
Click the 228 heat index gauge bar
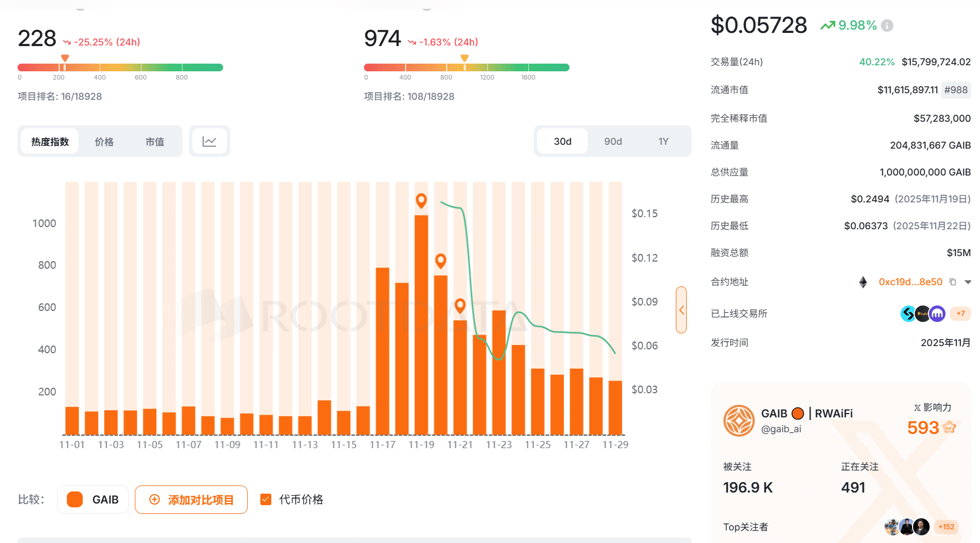coord(120,67)
